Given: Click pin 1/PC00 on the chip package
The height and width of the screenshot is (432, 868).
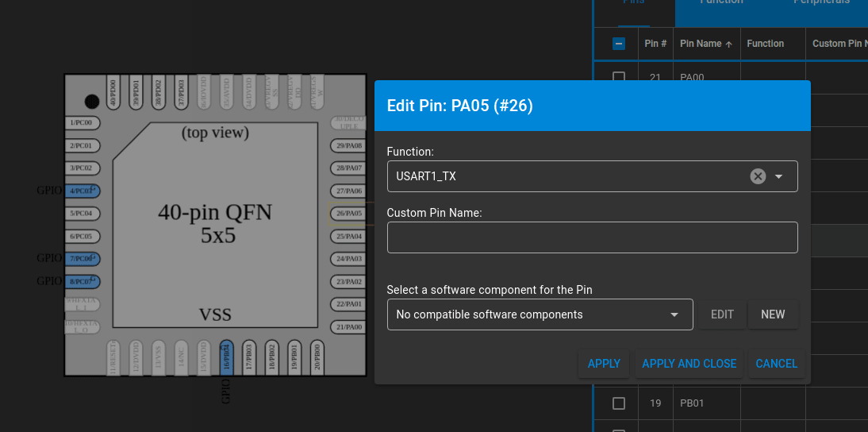Looking at the screenshot, I should 82,123.
